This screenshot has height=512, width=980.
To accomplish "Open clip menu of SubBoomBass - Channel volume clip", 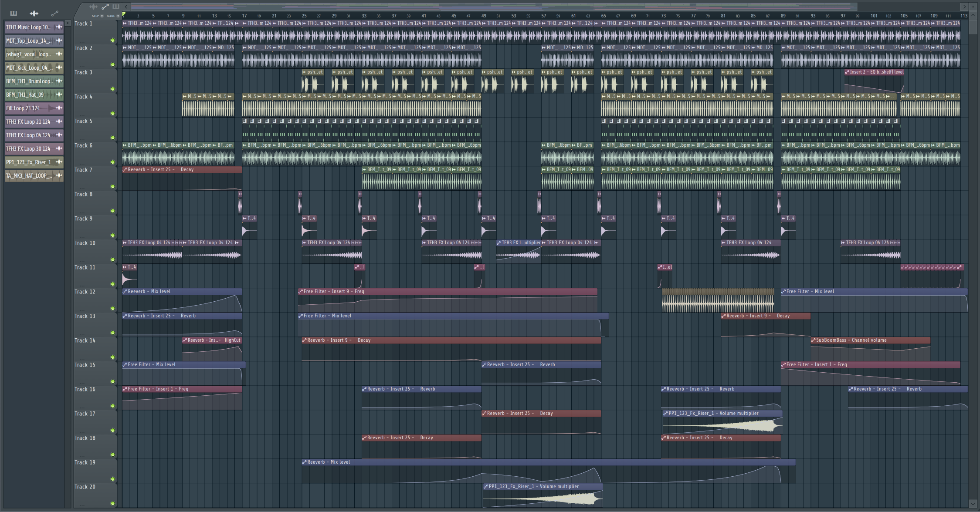I will (x=814, y=340).
